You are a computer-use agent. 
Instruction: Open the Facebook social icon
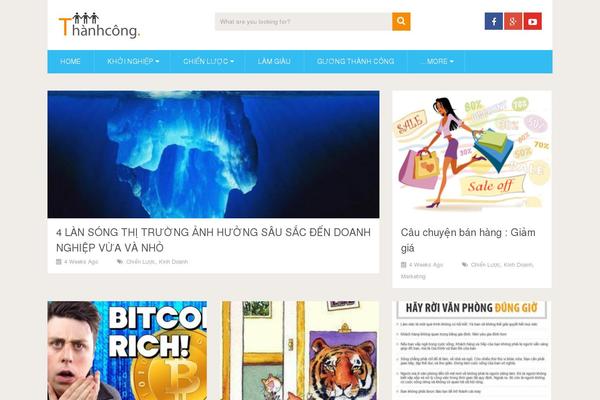(494, 21)
